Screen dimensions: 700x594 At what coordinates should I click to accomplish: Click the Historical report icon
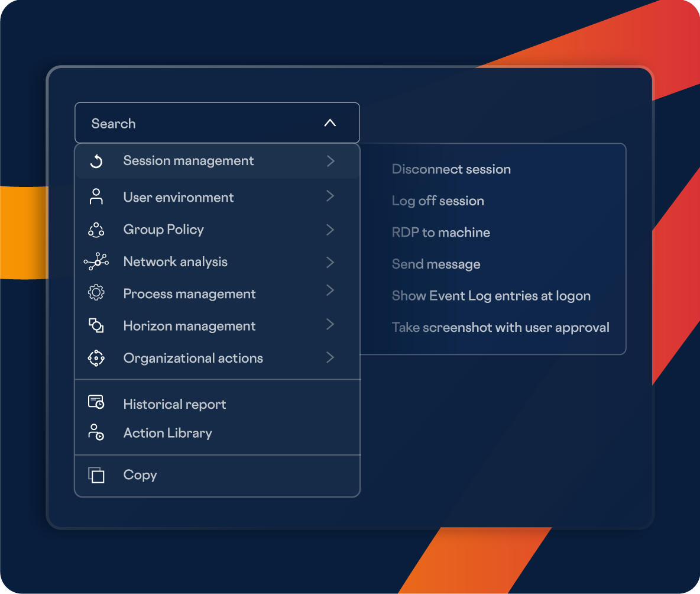click(96, 403)
